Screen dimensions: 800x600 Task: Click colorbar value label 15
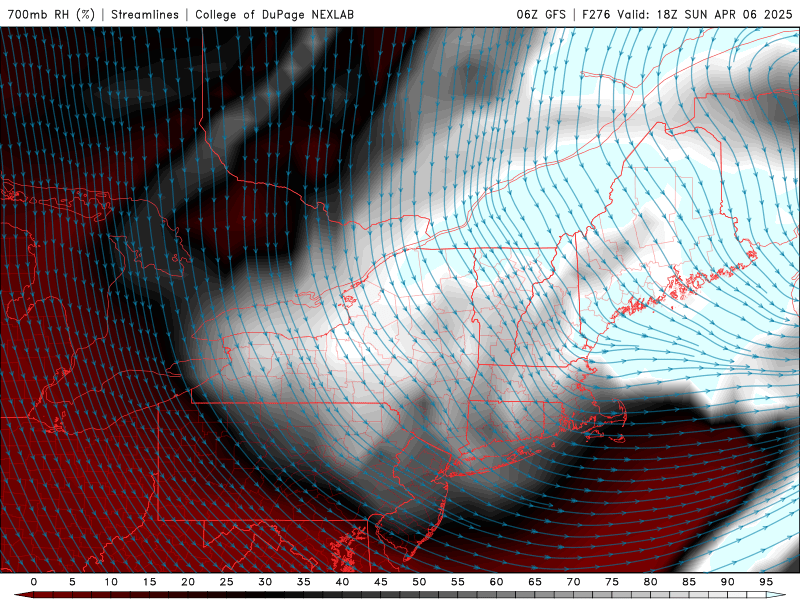tap(149, 582)
